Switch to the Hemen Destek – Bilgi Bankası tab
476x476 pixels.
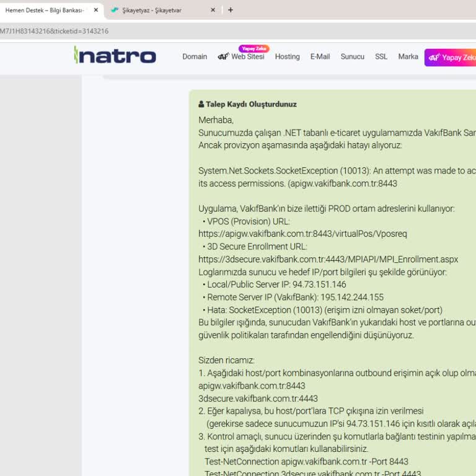coord(45,11)
